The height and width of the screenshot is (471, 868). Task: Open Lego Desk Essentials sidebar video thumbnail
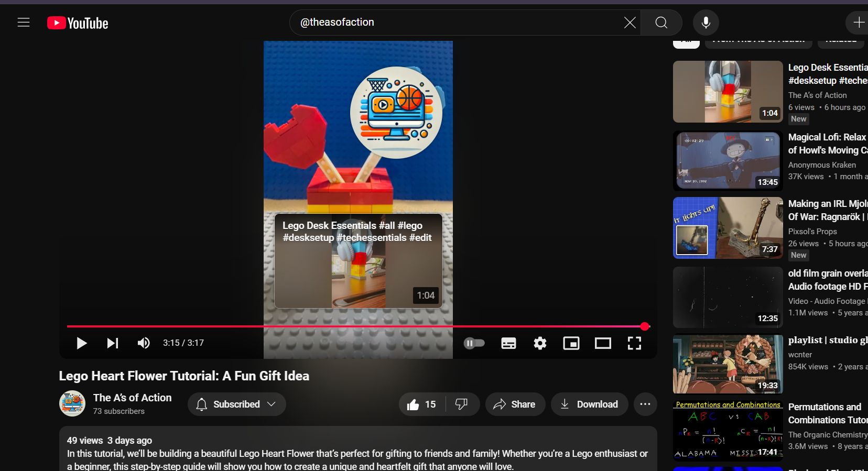point(728,92)
